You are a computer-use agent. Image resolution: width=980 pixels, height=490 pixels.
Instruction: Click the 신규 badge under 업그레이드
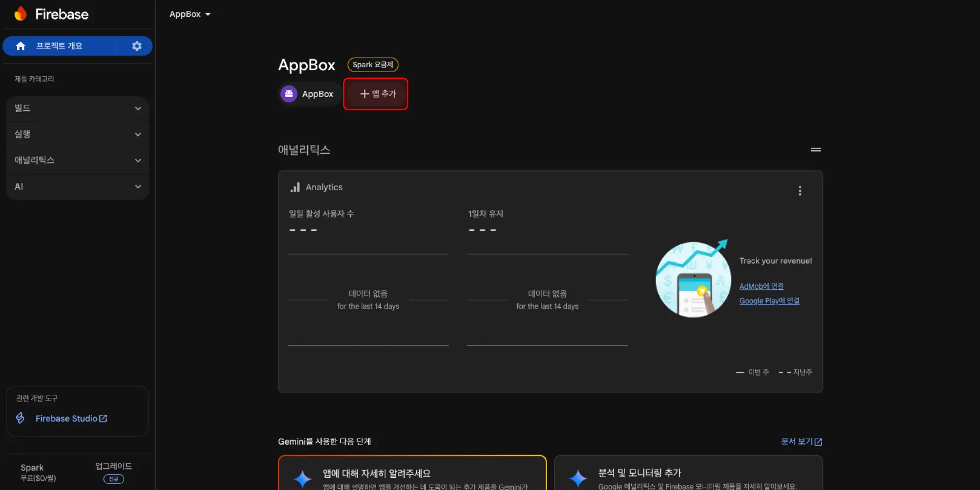click(x=113, y=479)
